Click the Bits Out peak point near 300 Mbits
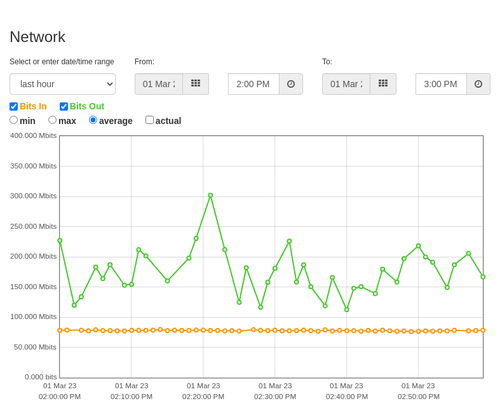 click(x=210, y=195)
